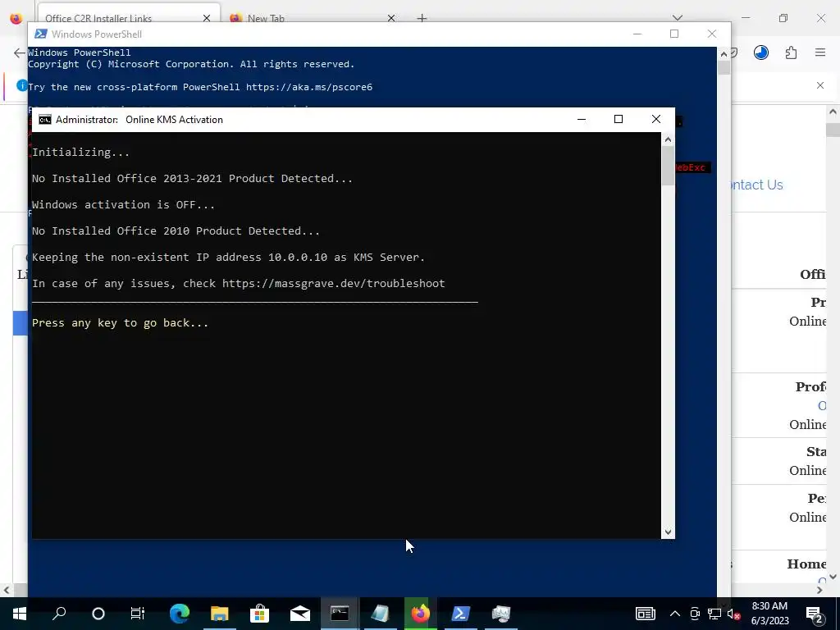The width and height of the screenshot is (840, 630).
Task: Open Contact Us link on webpage
Action: (x=756, y=185)
